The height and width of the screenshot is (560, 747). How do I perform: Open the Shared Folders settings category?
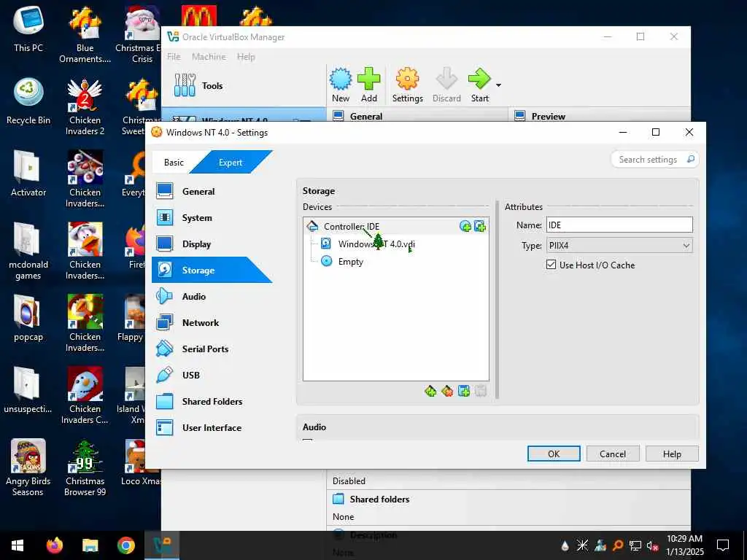(212, 402)
